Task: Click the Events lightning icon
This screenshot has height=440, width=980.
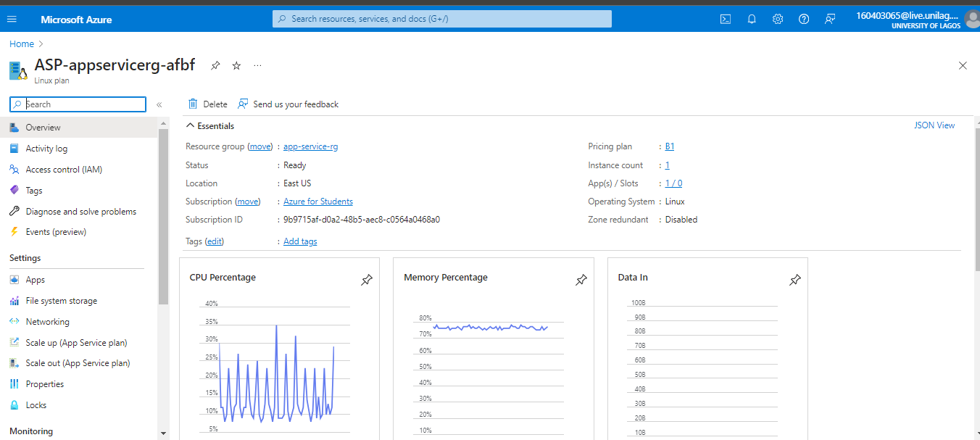Action: click(14, 232)
